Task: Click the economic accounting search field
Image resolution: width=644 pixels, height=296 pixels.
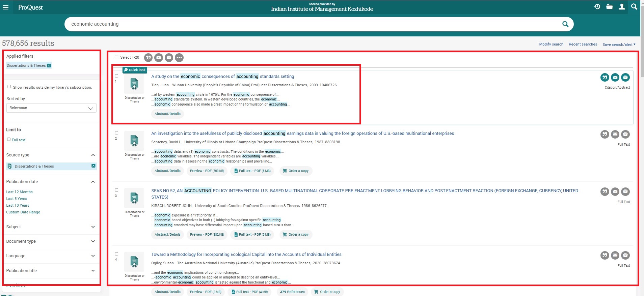Action: pyautogui.click(x=304, y=24)
